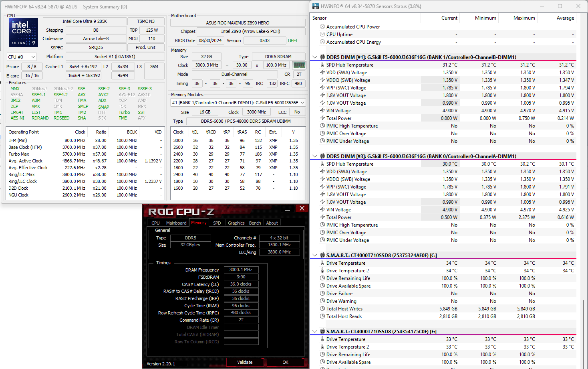Switch to the SPD tab in CPU-Z

217,223
